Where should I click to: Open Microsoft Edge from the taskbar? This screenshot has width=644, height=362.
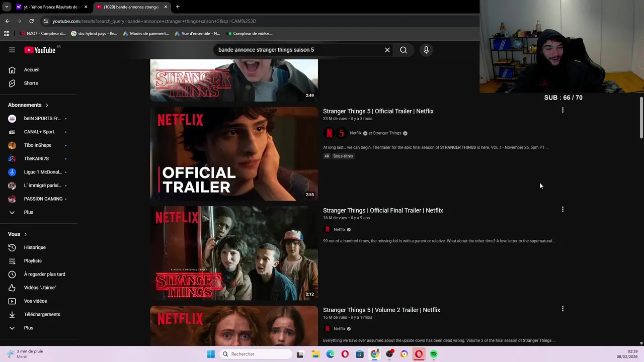[330, 354]
